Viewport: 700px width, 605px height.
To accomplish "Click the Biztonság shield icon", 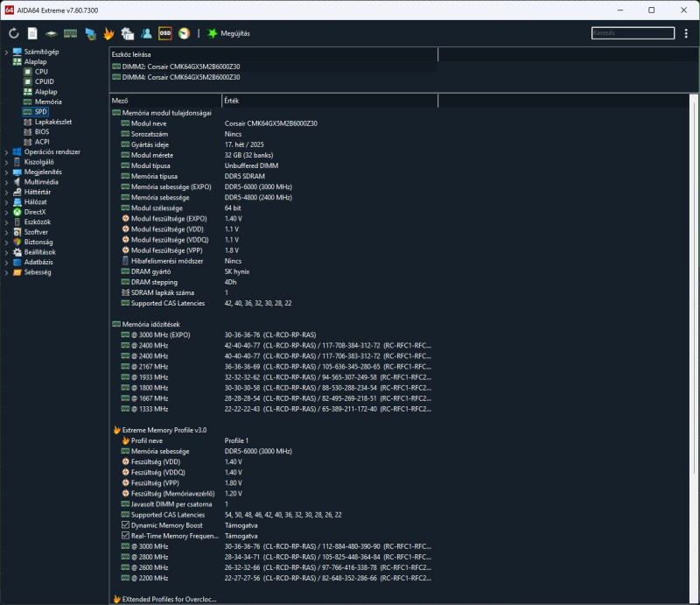I will (x=17, y=243).
